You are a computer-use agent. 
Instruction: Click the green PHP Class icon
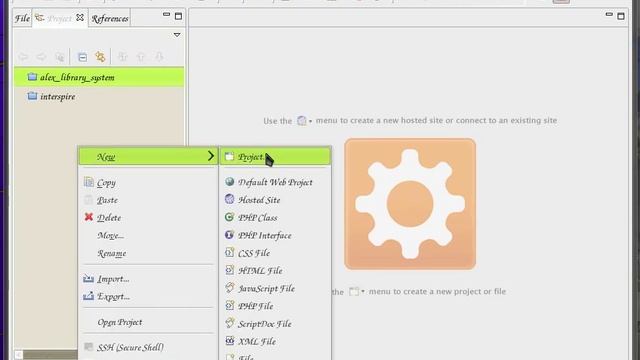point(229,217)
